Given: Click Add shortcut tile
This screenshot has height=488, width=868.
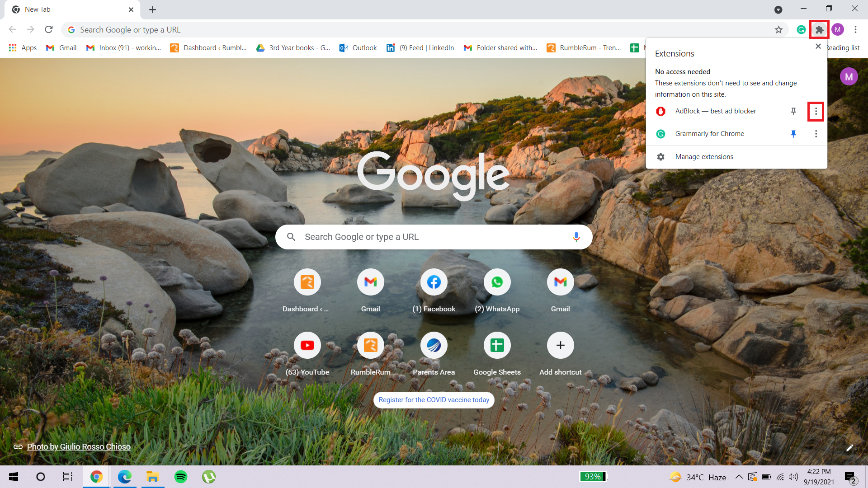Looking at the screenshot, I should (x=560, y=353).
